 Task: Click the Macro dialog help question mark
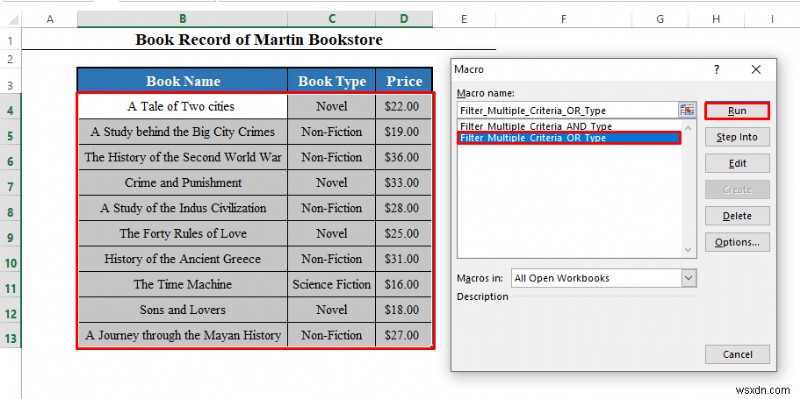(x=717, y=69)
